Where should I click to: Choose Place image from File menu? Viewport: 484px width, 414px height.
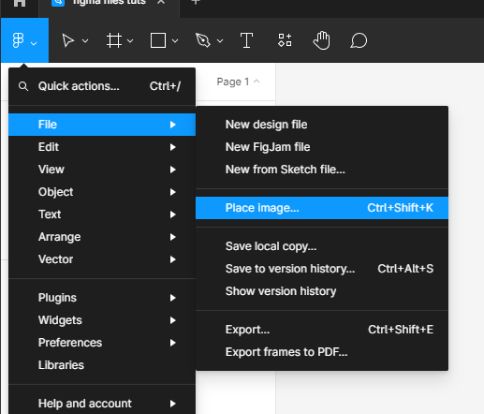point(322,208)
